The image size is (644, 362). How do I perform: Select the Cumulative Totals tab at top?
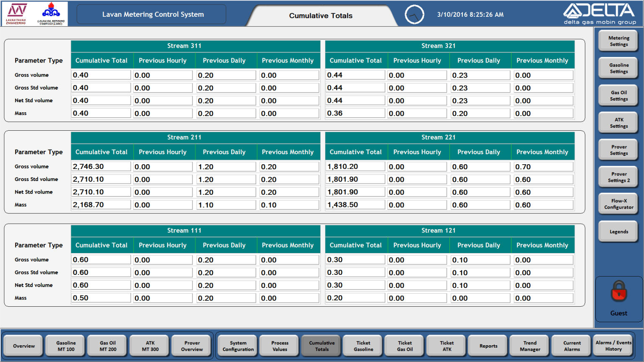[x=321, y=16]
